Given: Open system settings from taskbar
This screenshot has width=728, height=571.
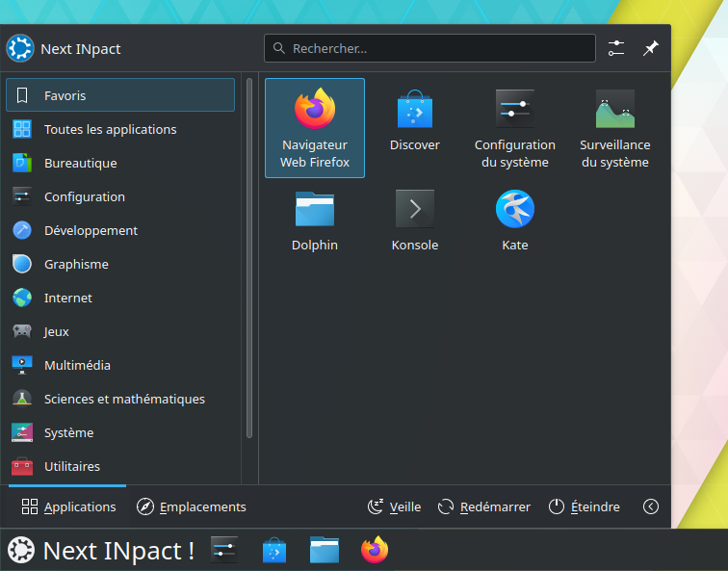Looking at the screenshot, I should click(224, 551).
